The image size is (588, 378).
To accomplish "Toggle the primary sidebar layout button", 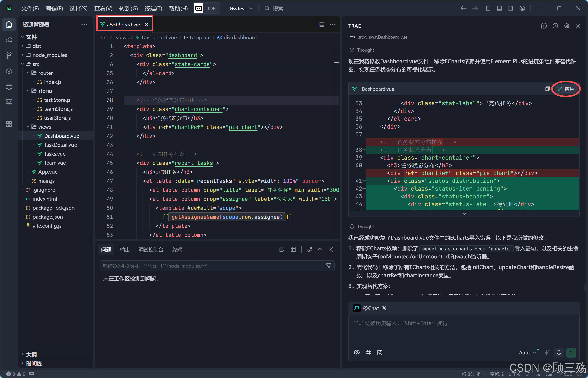I will pyautogui.click(x=488, y=8).
